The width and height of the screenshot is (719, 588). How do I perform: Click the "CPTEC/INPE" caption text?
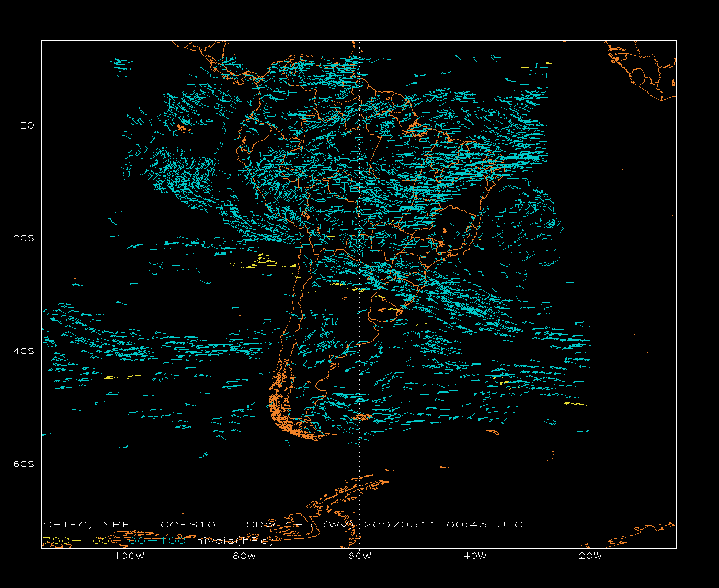click(87, 525)
